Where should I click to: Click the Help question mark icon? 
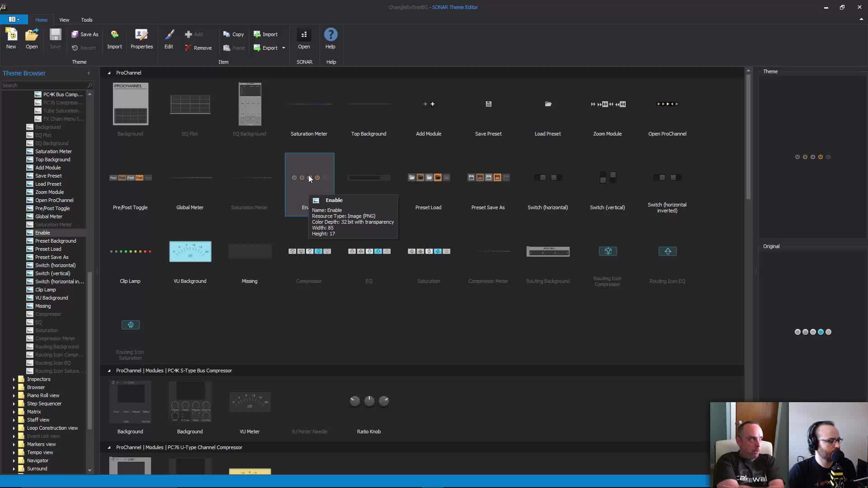[x=330, y=35]
